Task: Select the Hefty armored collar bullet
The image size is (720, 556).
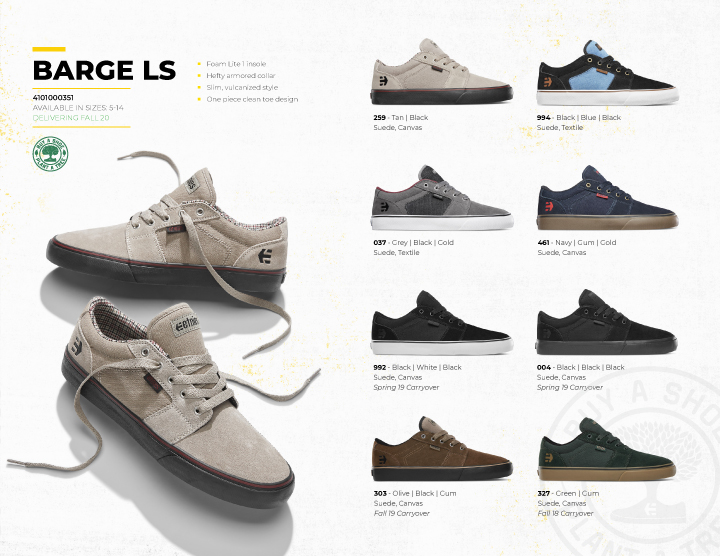Action: pyautogui.click(x=241, y=75)
